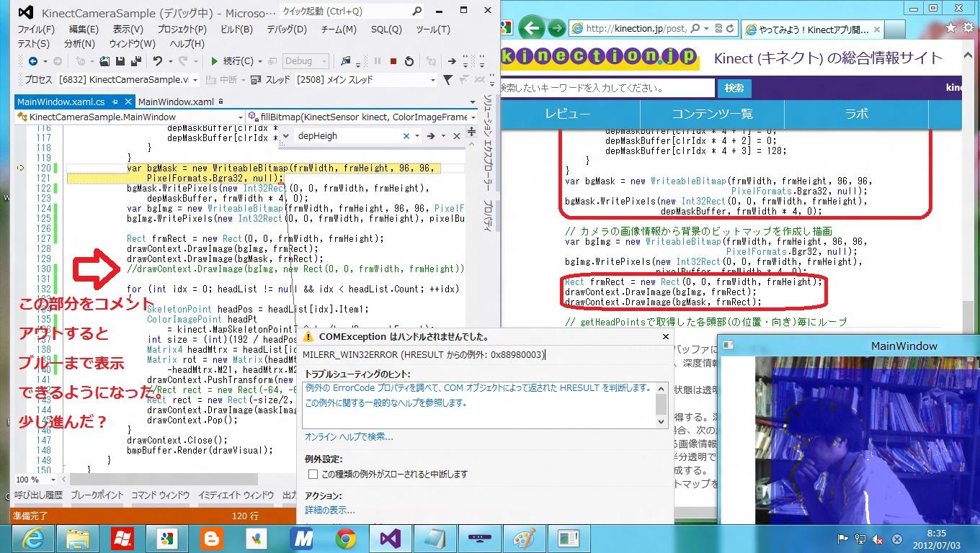Click the Save All disks icon
980x553 pixels.
click(136, 61)
